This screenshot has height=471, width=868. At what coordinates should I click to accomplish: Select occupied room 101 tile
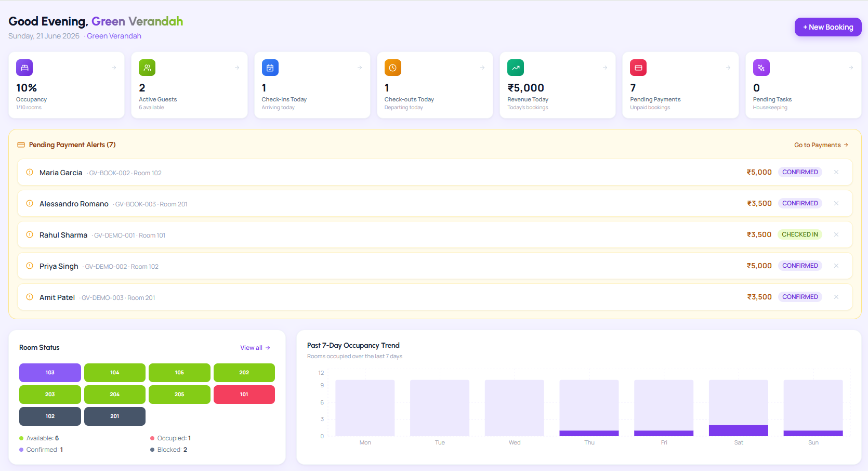[x=244, y=395]
